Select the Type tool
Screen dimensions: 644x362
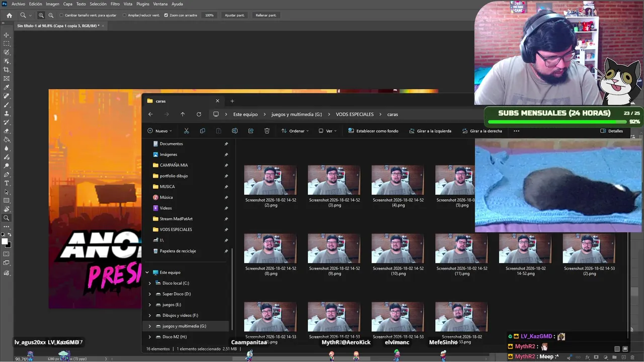pyautogui.click(x=7, y=183)
